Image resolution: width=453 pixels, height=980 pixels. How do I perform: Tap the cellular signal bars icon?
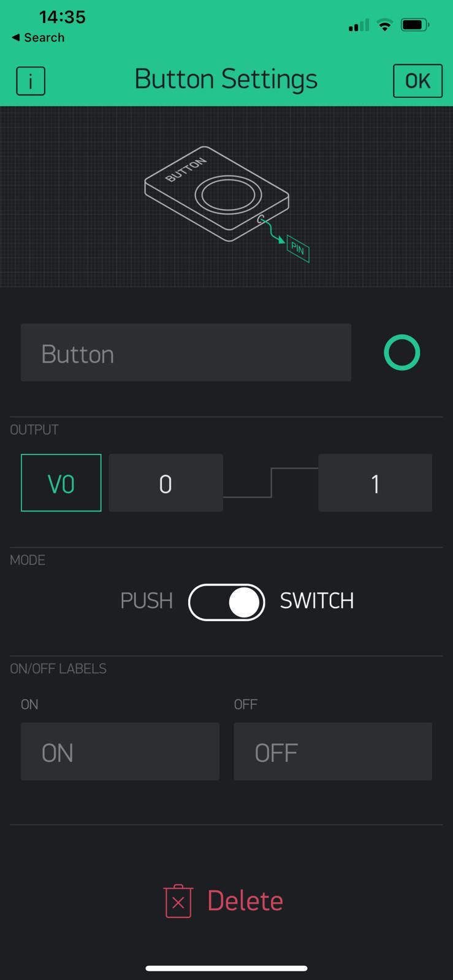pyautogui.click(x=359, y=25)
